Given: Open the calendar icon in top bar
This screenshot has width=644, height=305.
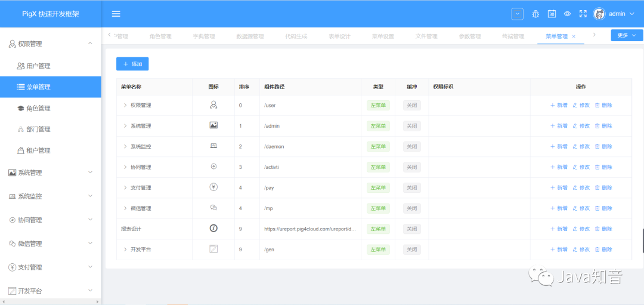Looking at the screenshot, I should 552,14.
